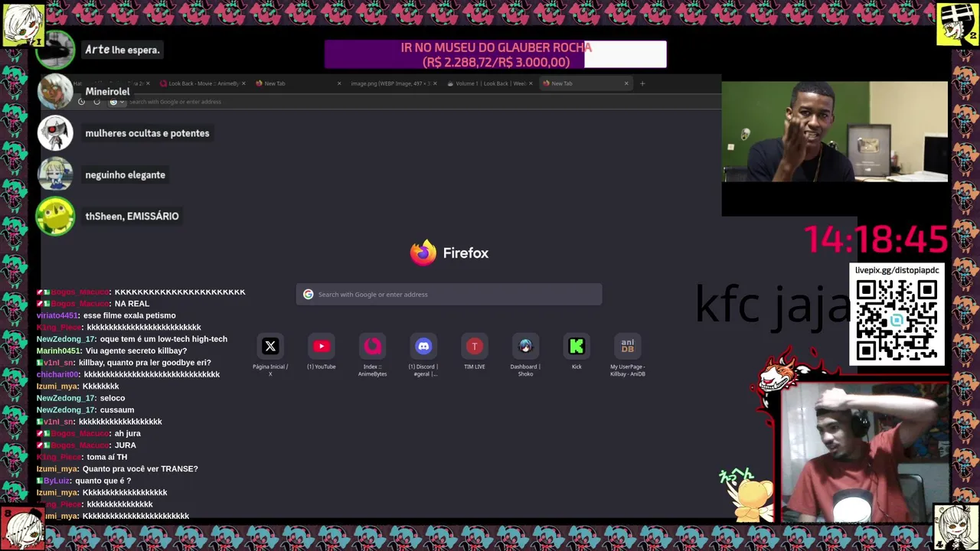This screenshot has height=551, width=980.
Task: Click the 14:18:45 timer
Action: click(876, 240)
